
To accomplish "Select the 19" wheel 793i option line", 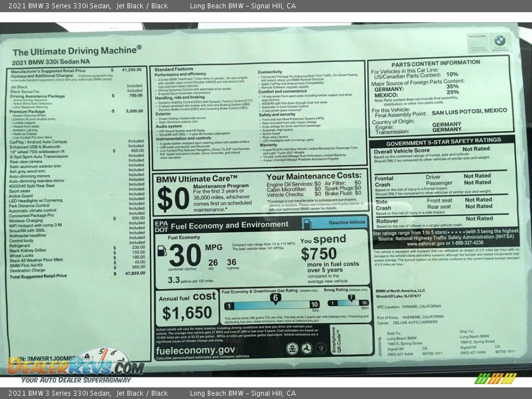I will [37, 152].
